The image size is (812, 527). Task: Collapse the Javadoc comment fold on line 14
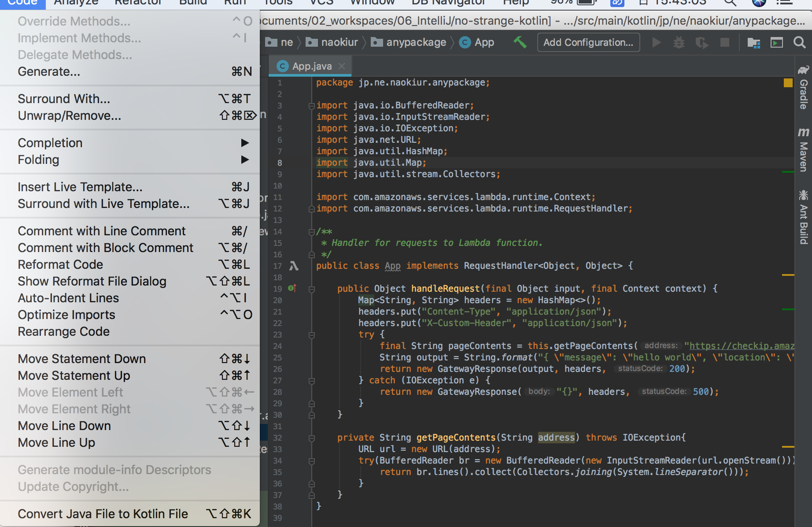312,232
